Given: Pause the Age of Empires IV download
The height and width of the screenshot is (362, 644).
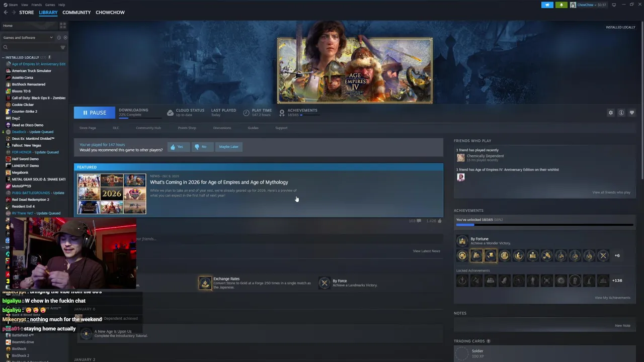Looking at the screenshot, I should [95, 113].
